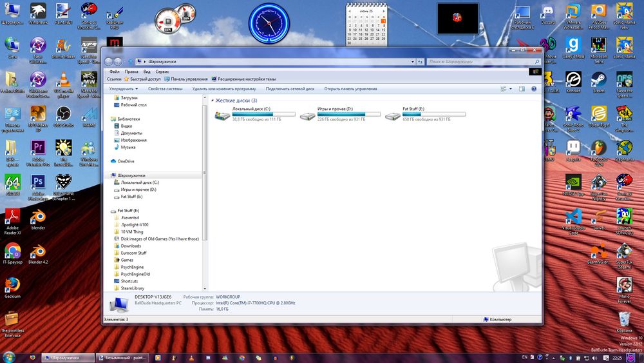Select the Локальный диск (C:) drive

(x=254, y=114)
